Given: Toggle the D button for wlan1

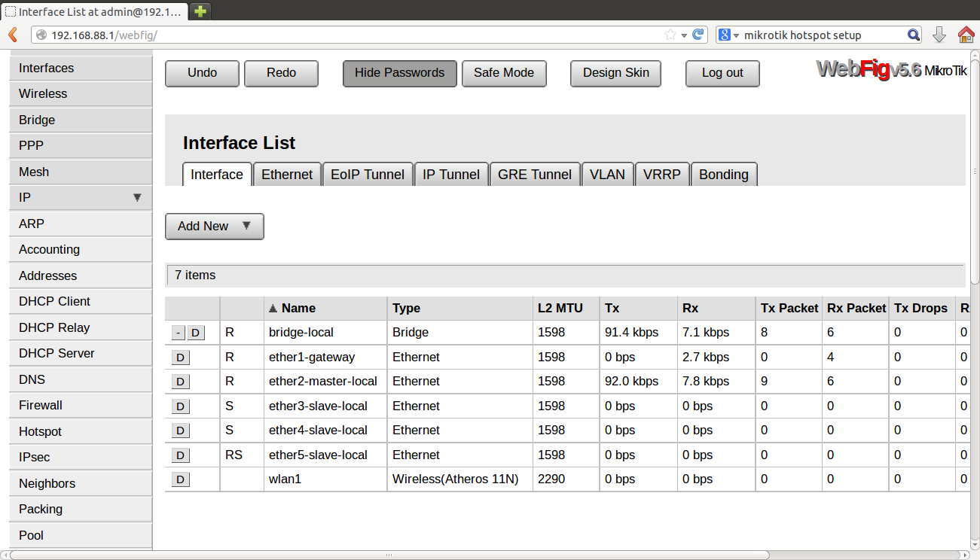Looking at the screenshot, I should coord(180,479).
